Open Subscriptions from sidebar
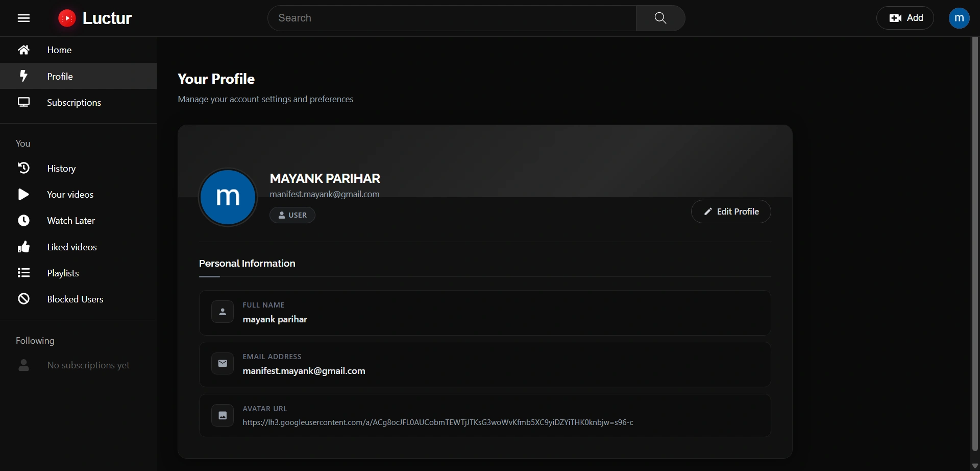This screenshot has height=471, width=980. tap(73, 103)
